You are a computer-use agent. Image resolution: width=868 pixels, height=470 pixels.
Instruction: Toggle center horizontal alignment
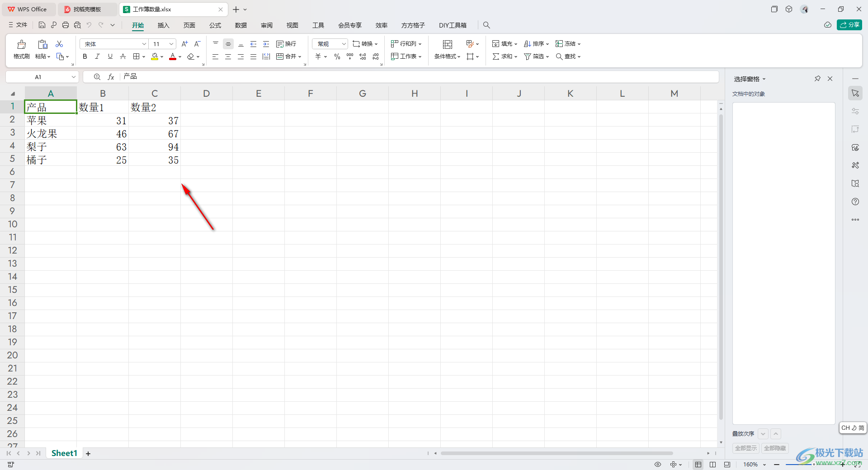[x=228, y=56]
